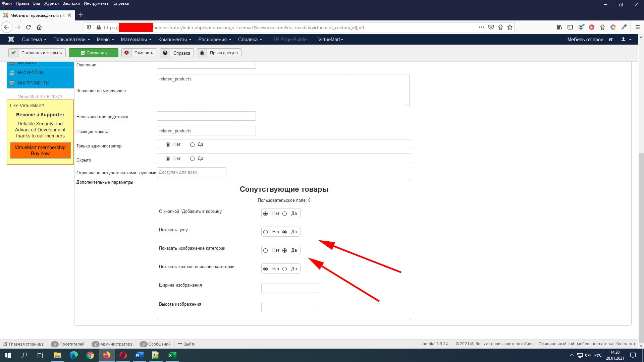Open Chrome from taskbar
Viewport: 644px width, 362px height.
point(90,355)
